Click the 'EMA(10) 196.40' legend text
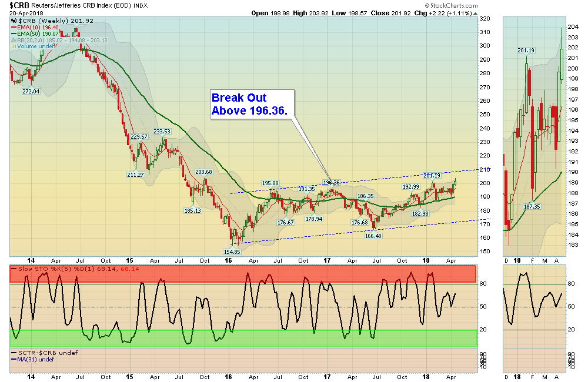Image resolution: width=588 pixels, height=382 pixels. point(38,28)
